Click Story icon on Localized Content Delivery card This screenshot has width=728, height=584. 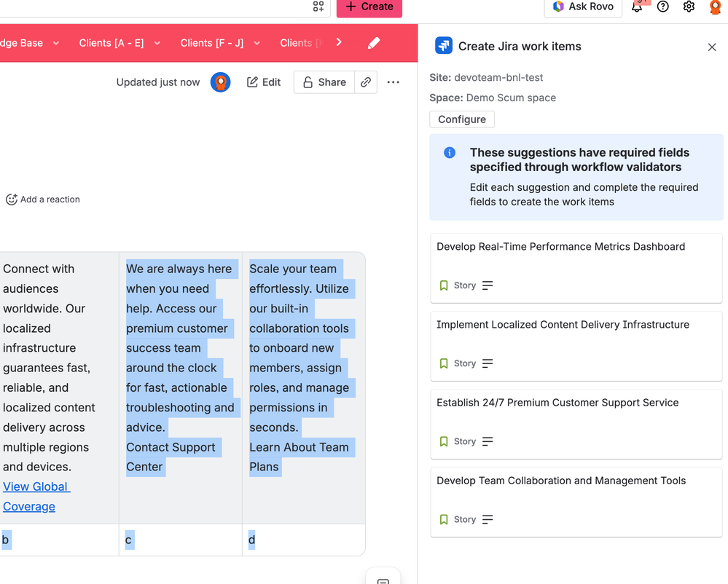444,363
